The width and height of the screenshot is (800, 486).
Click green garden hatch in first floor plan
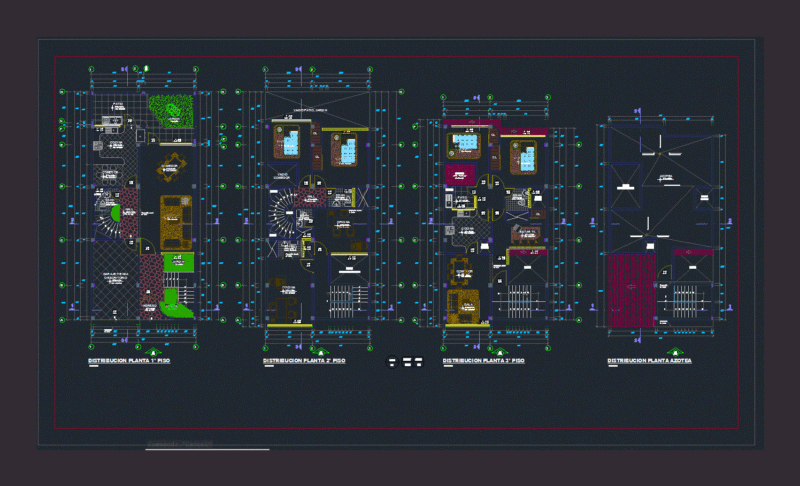click(x=172, y=112)
